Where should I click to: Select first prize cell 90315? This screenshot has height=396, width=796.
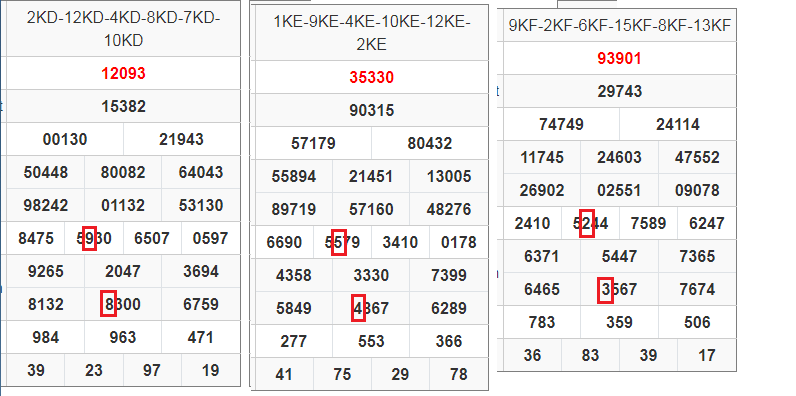[372, 110]
